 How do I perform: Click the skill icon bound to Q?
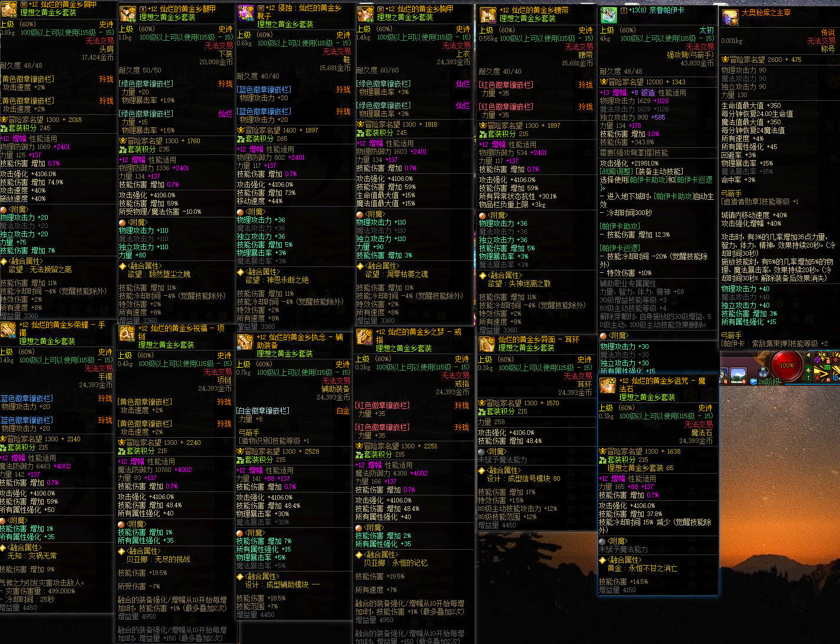point(823,358)
